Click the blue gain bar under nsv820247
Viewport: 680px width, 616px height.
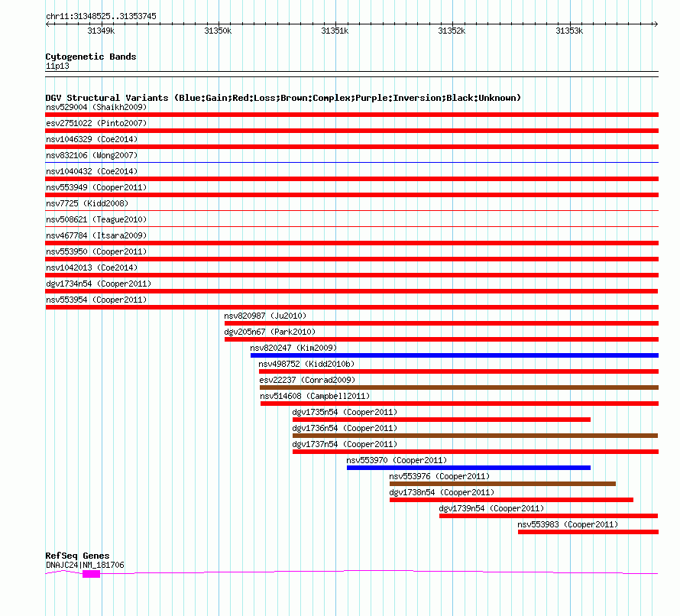[x=455, y=355]
